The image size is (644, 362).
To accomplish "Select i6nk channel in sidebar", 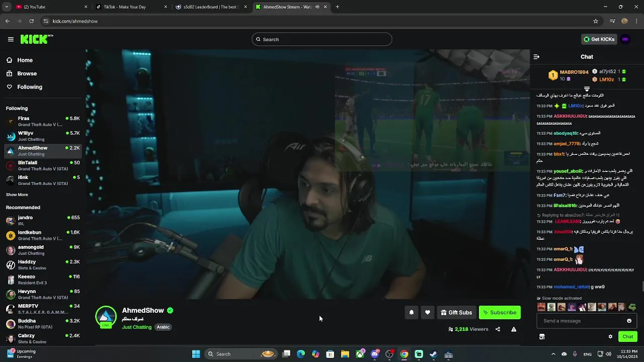I will tap(43, 180).
